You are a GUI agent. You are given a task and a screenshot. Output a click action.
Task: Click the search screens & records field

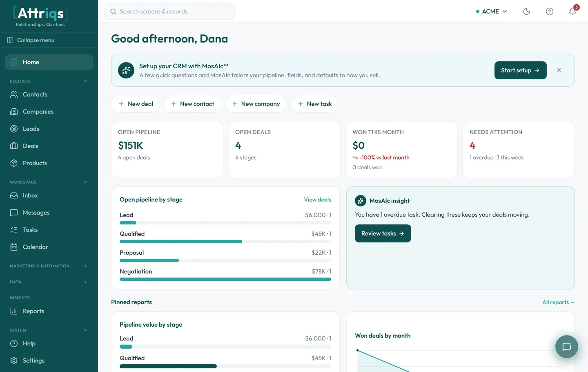point(170,11)
